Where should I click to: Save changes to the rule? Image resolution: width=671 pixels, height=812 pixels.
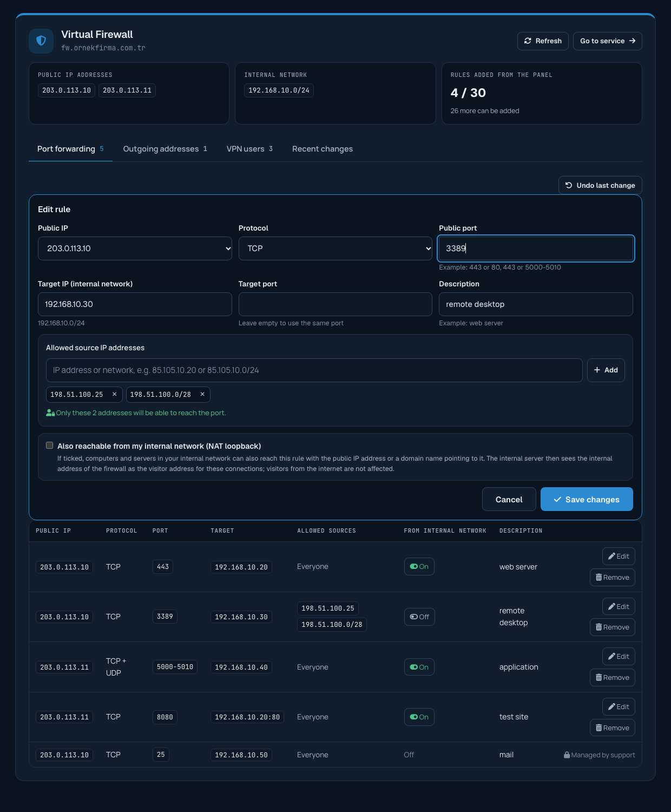pos(587,499)
